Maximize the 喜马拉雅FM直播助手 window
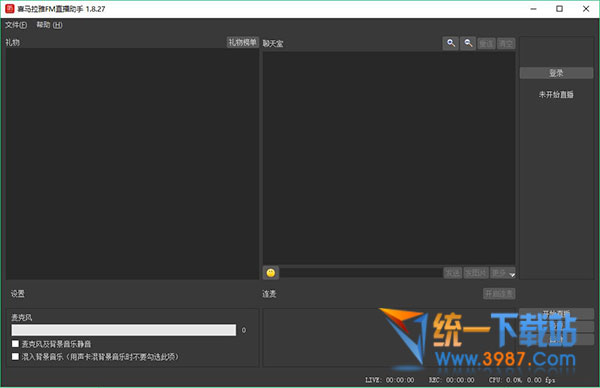600x388 pixels. point(559,9)
